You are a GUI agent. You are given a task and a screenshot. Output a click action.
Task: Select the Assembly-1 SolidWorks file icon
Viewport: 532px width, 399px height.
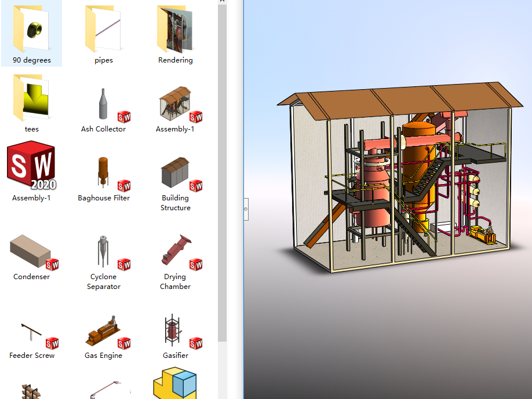(x=32, y=168)
